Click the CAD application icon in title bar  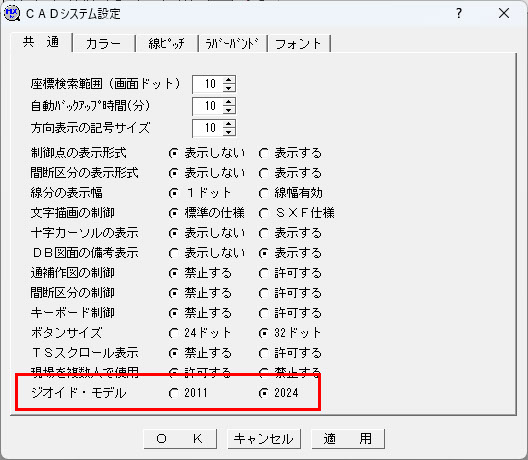(12, 14)
